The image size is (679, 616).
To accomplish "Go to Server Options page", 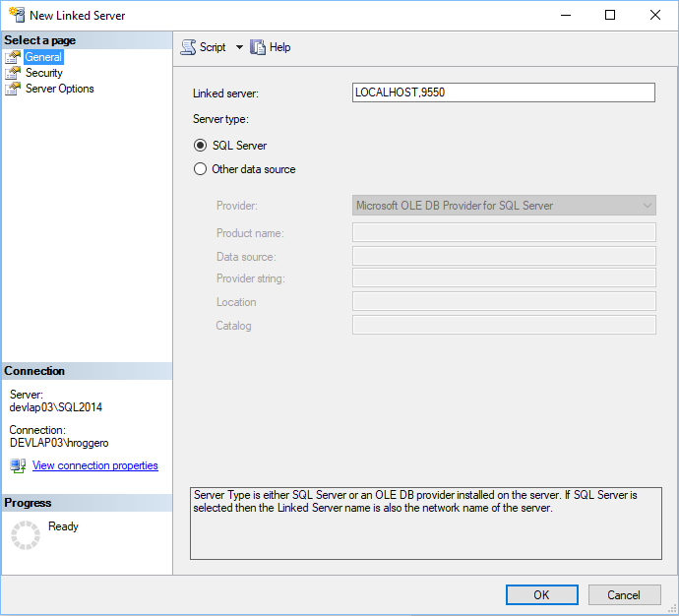I will pyautogui.click(x=60, y=89).
